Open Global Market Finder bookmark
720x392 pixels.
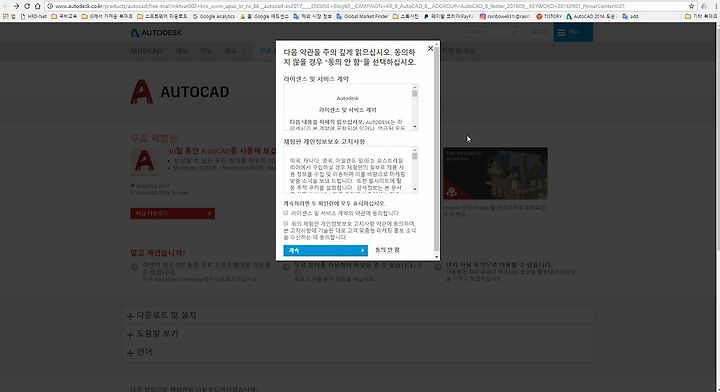point(362,16)
